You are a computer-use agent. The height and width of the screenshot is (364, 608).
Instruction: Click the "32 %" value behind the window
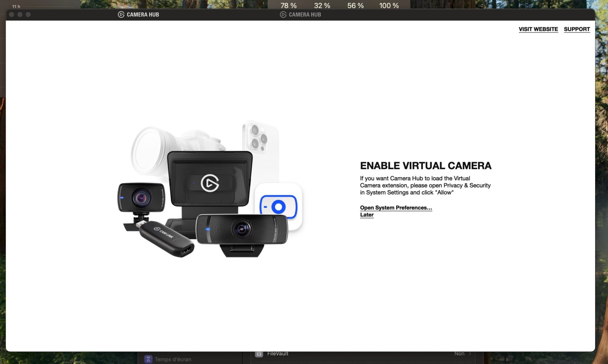pos(322,5)
